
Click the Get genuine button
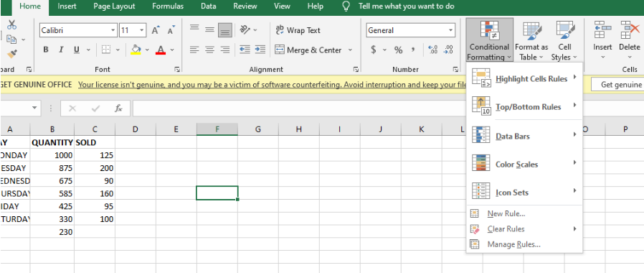point(617,85)
